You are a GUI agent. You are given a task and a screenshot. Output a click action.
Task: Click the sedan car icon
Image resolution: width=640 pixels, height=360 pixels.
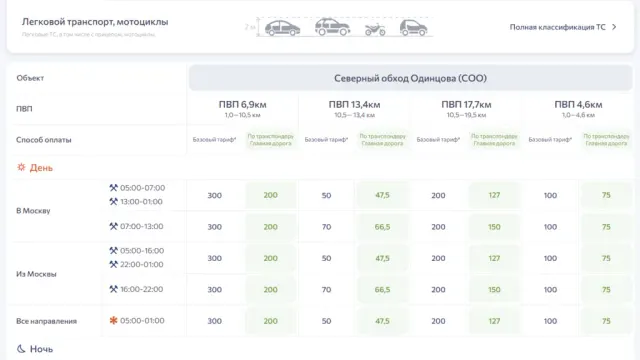pyautogui.click(x=282, y=28)
